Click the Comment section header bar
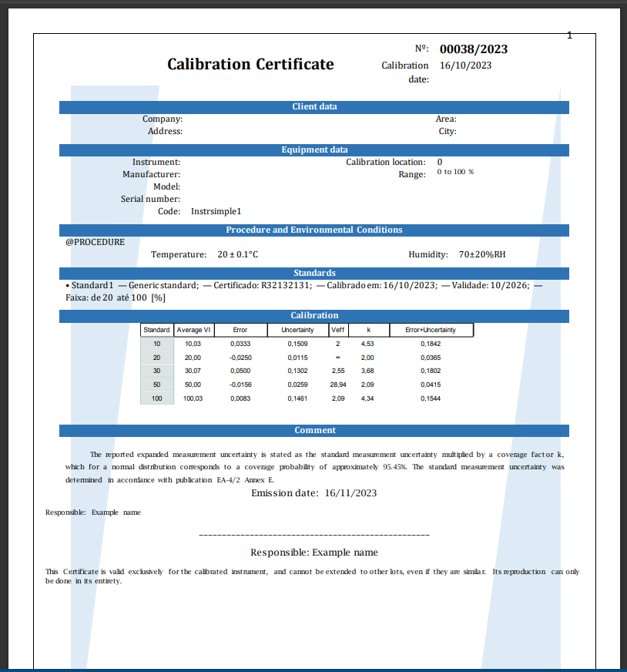This screenshot has height=672, width=627. point(313,431)
